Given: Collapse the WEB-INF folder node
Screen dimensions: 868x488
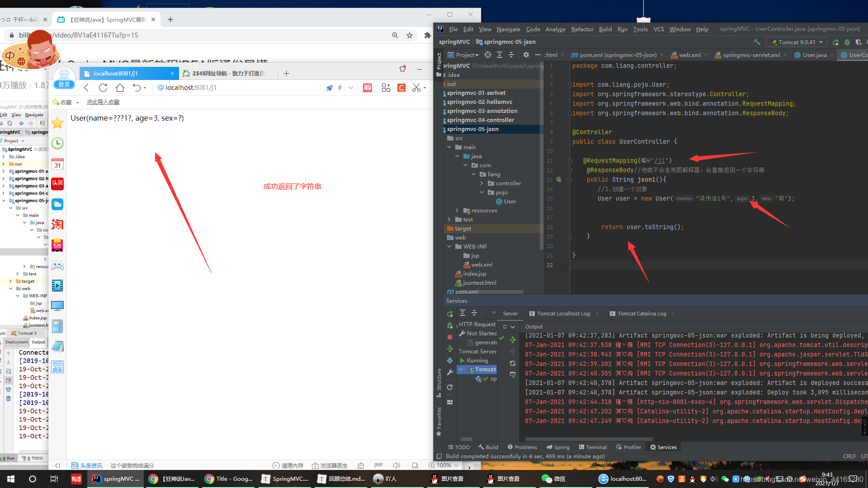Looking at the screenshot, I should [x=449, y=247].
